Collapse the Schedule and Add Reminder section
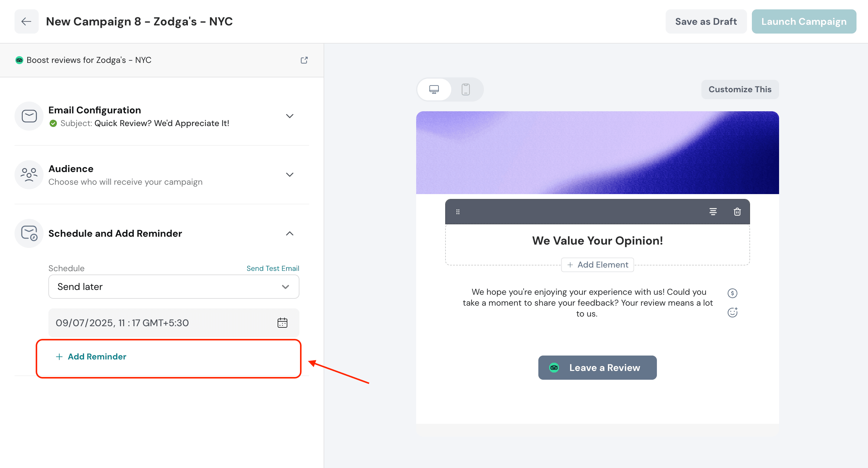 (x=289, y=233)
